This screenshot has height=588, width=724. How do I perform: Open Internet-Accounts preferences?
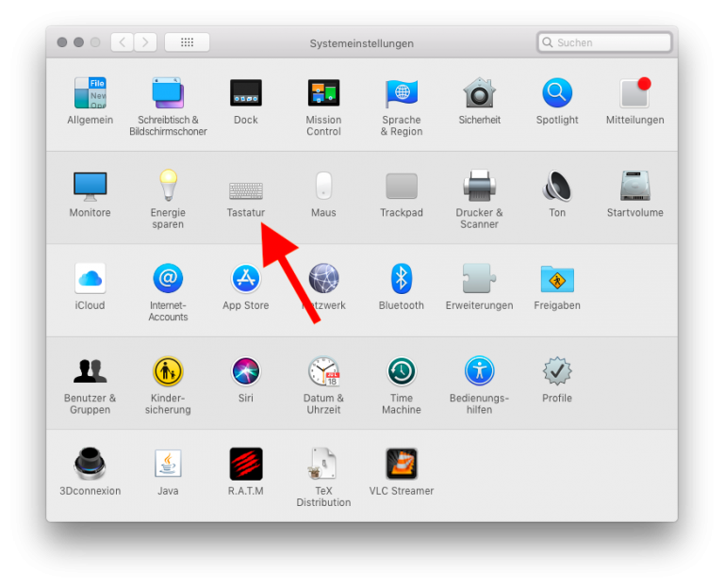[x=168, y=278]
